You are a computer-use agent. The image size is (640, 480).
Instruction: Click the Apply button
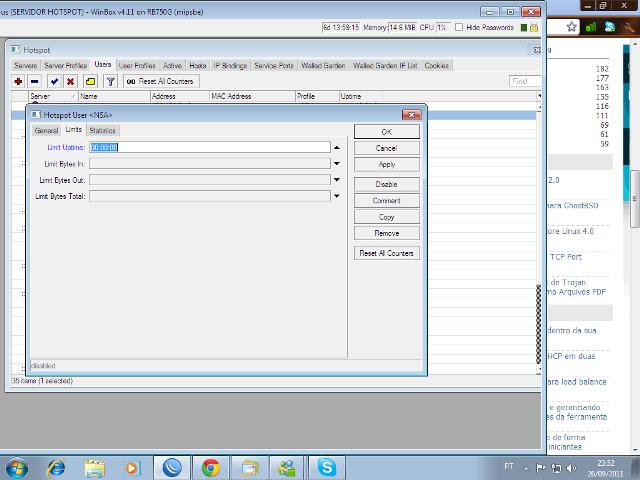coord(387,164)
